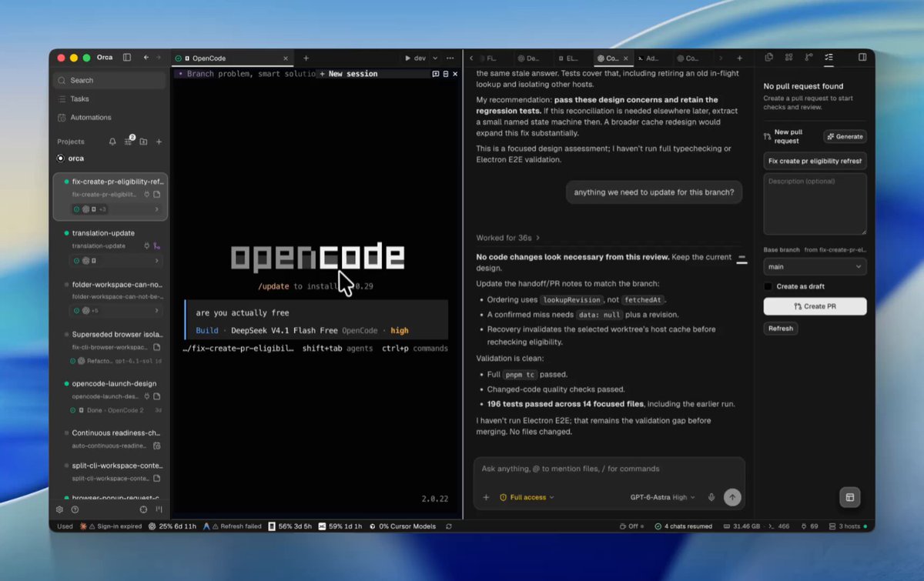This screenshot has height=581, width=924.
Task: Click the add folder icon in Projects
Action: 143,142
